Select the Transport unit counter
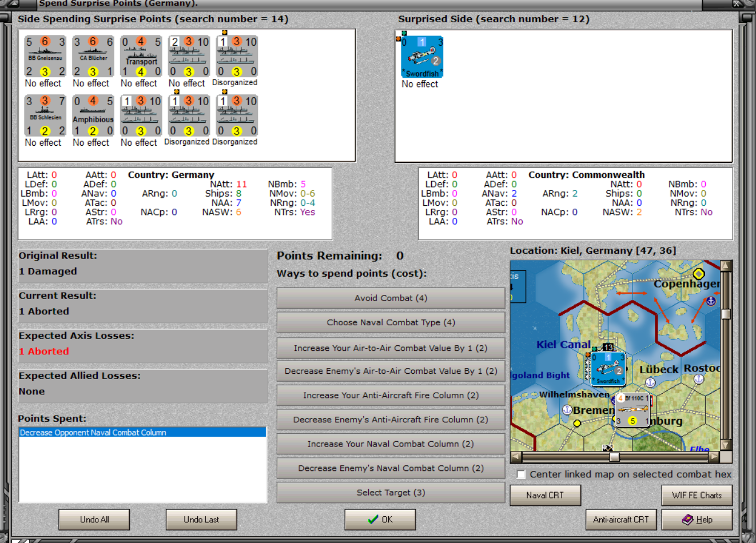This screenshot has height=543, width=756. [141, 57]
